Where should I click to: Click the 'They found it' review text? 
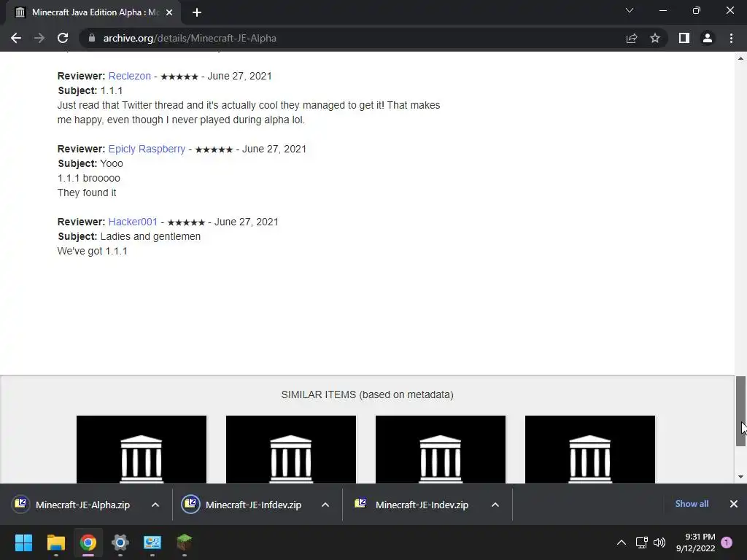tap(87, 192)
